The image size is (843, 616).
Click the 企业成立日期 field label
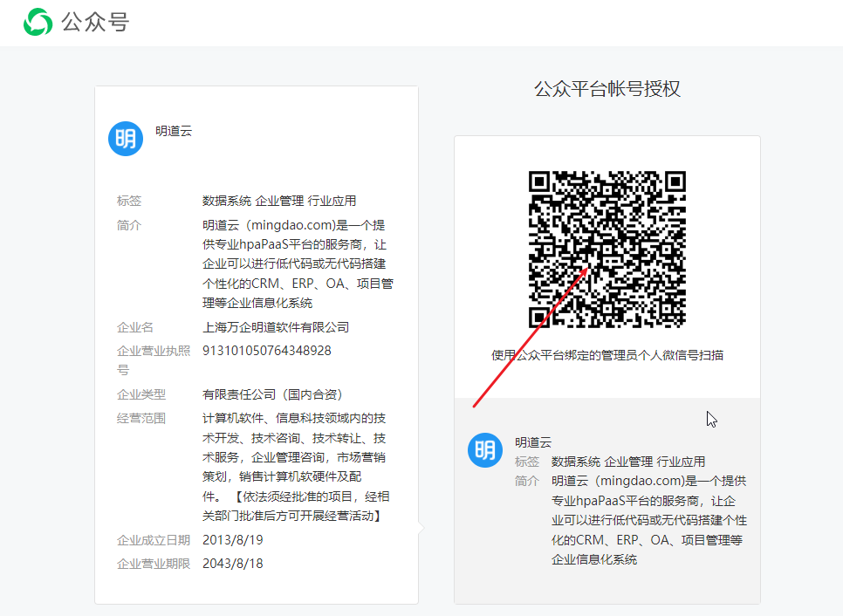[154, 540]
